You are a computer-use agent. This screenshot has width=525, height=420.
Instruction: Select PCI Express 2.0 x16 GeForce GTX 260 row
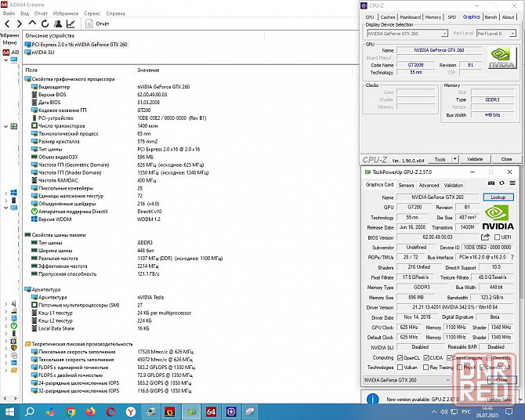[x=76, y=44]
